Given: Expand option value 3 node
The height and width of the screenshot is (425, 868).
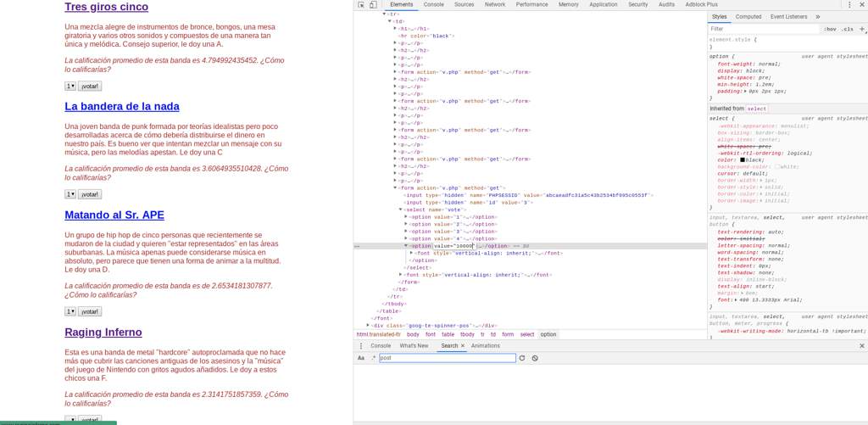Looking at the screenshot, I should (x=406, y=232).
